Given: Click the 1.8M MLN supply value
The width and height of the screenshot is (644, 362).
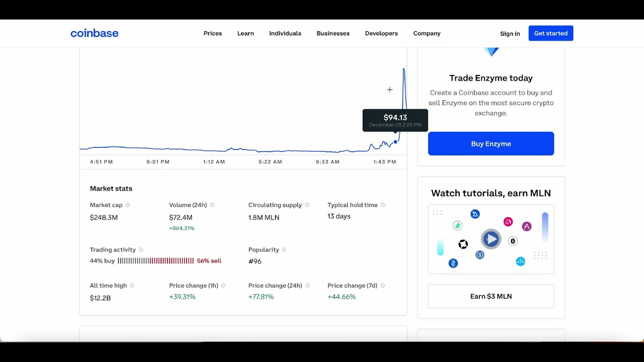Looking at the screenshot, I should pyautogui.click(x=264, y=218).
